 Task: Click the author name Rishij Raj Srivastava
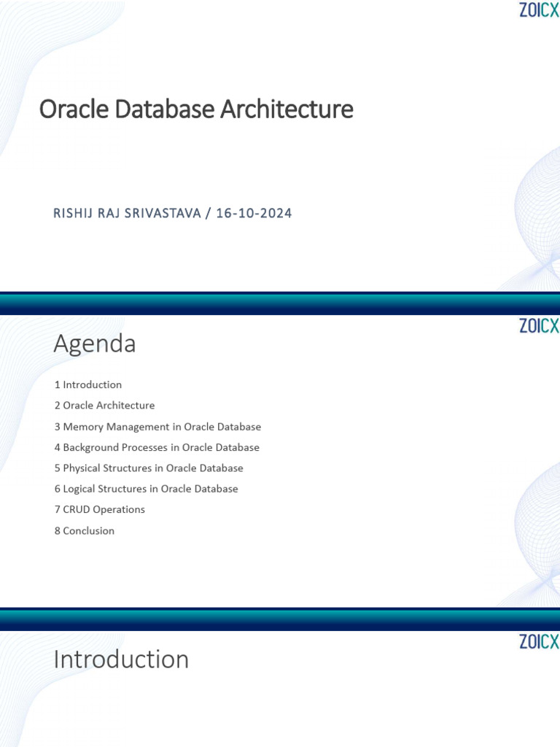(x=127, y=214)
